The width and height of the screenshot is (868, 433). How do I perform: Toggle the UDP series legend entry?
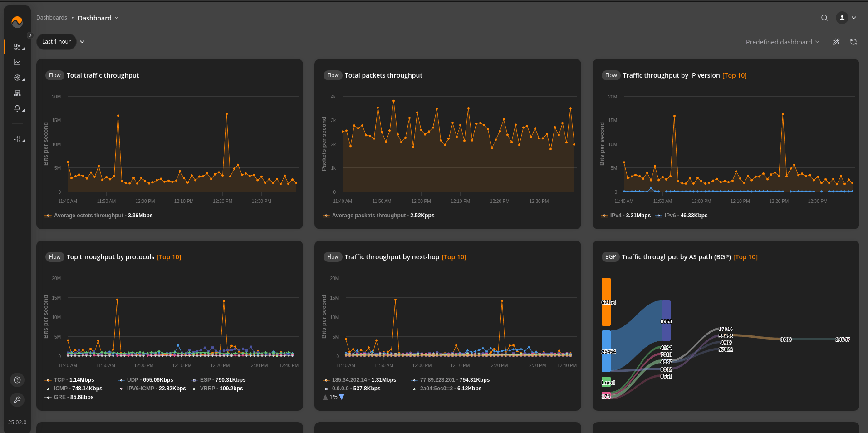click(146, 380)
